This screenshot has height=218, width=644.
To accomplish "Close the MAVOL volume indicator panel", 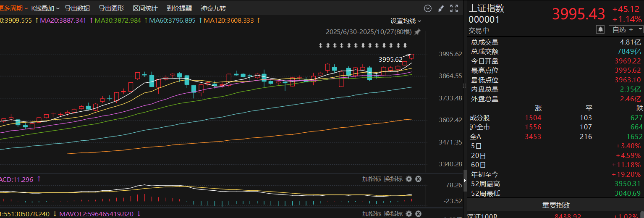I will (418, 214).
